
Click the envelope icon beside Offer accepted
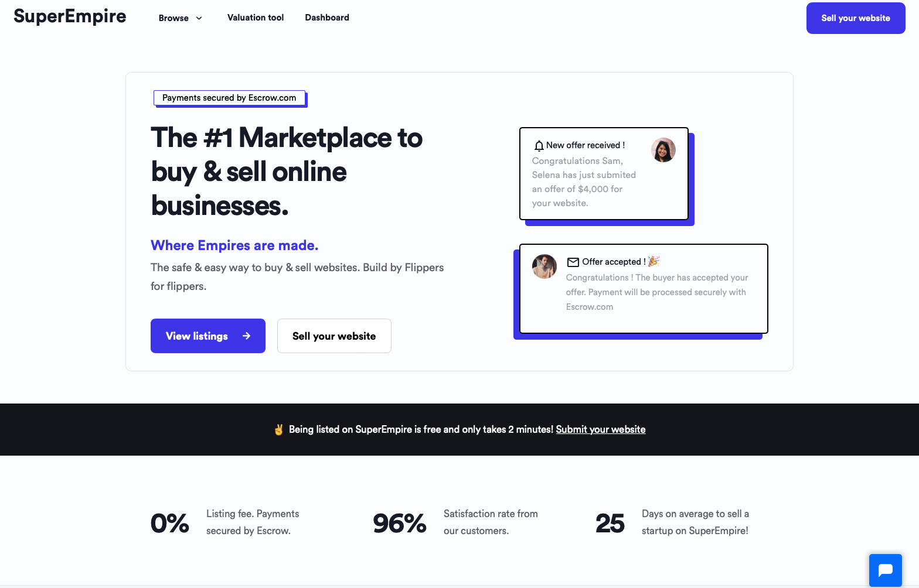pos(573,262)
